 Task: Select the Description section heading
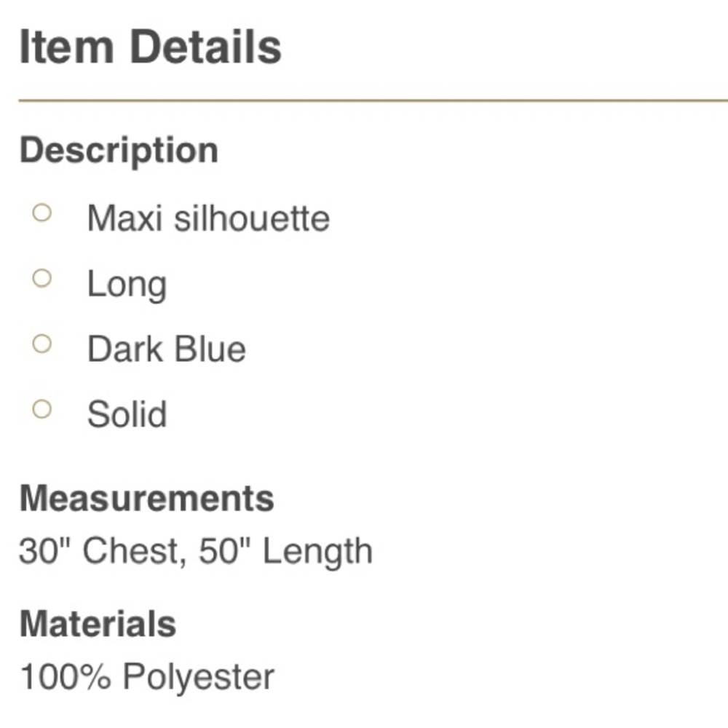tap(119, 151)
